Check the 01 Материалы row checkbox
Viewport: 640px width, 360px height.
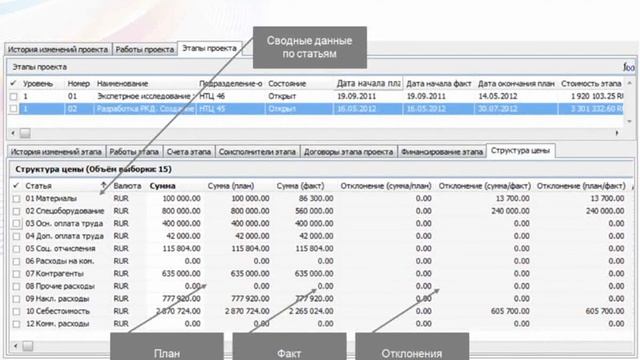(x=16, y=199)
